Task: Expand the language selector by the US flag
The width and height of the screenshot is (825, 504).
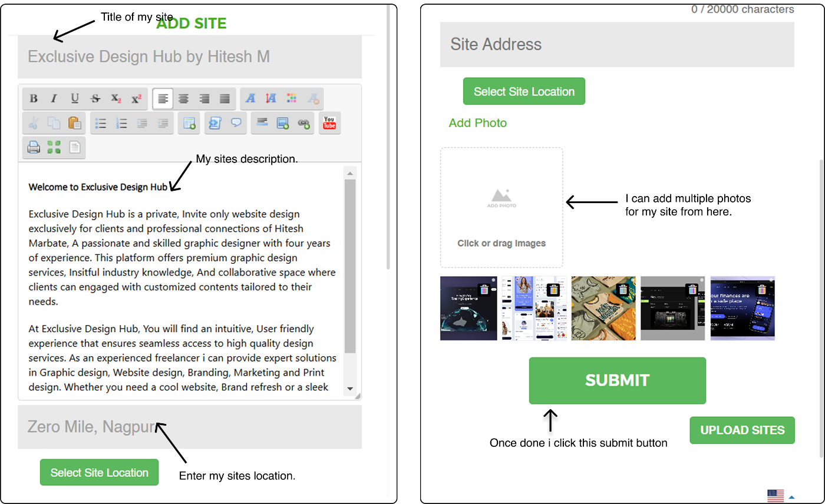Action: (x=791, y=497)
